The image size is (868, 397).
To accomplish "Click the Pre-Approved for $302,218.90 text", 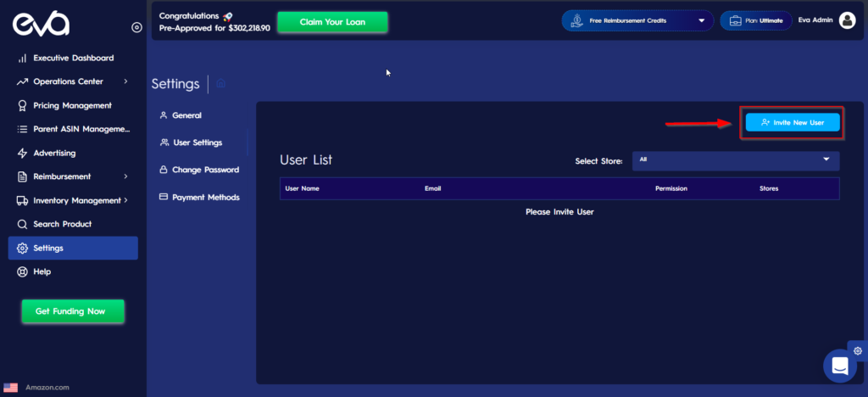I will [x=214, y=28].
